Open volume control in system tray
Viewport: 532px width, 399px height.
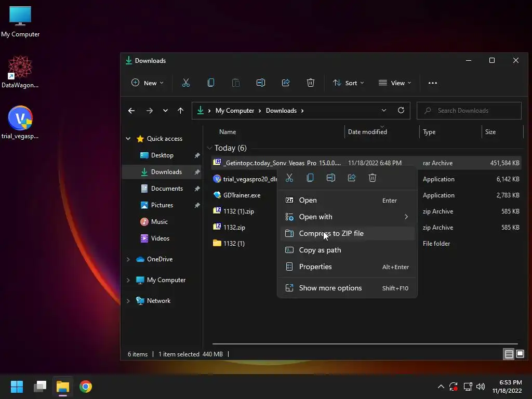click(481, 387)
